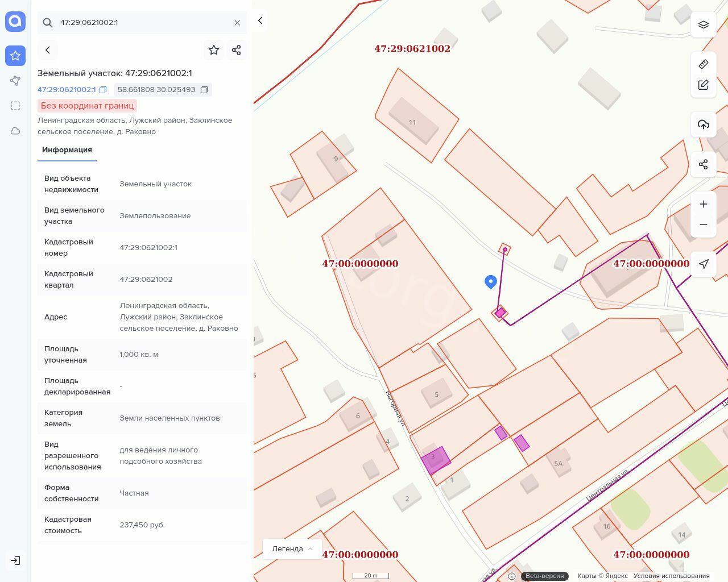The image size is (728, 582).
Task: Zoom in the map with plus
Action: click(704, 204)
